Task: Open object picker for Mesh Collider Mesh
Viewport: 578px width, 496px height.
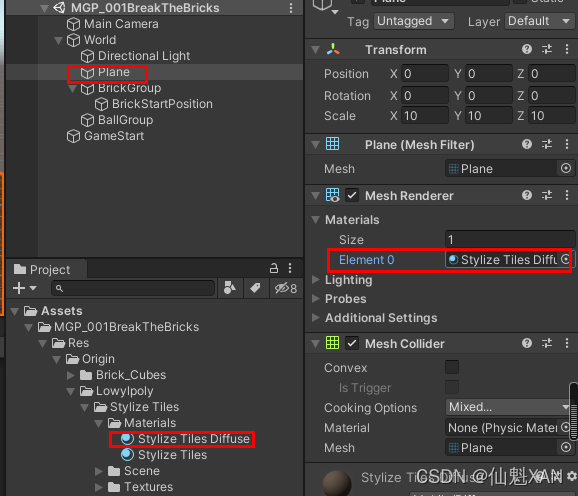Action: (x=566, y=447)
